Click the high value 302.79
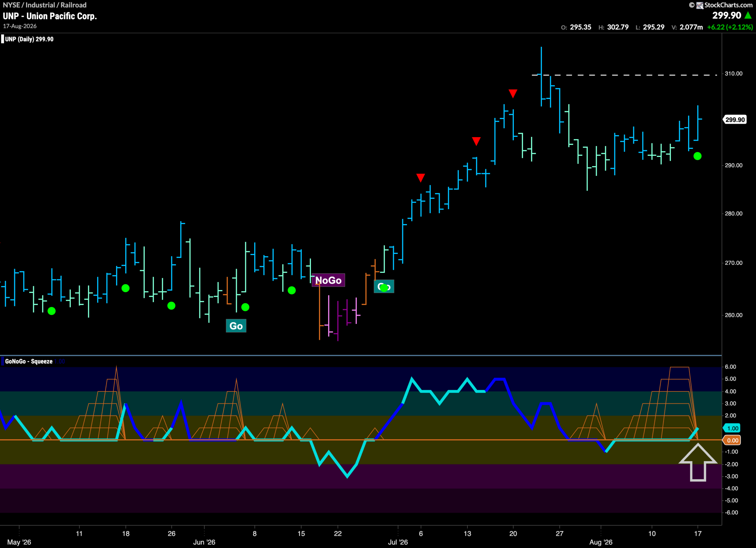 618,27
